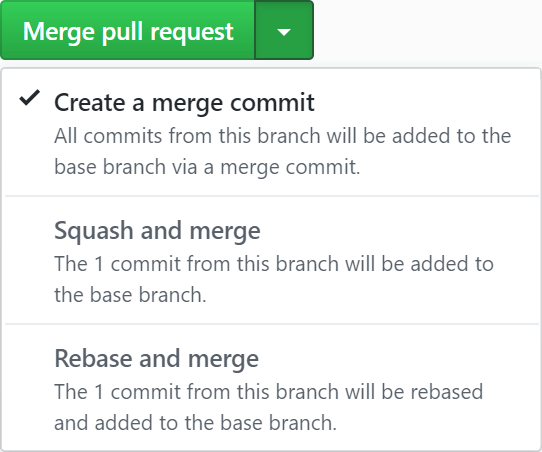The height and width of the screenshot is (452, 542).
Task: Click 'and added to the base branch' line
Action: point(195,423)
